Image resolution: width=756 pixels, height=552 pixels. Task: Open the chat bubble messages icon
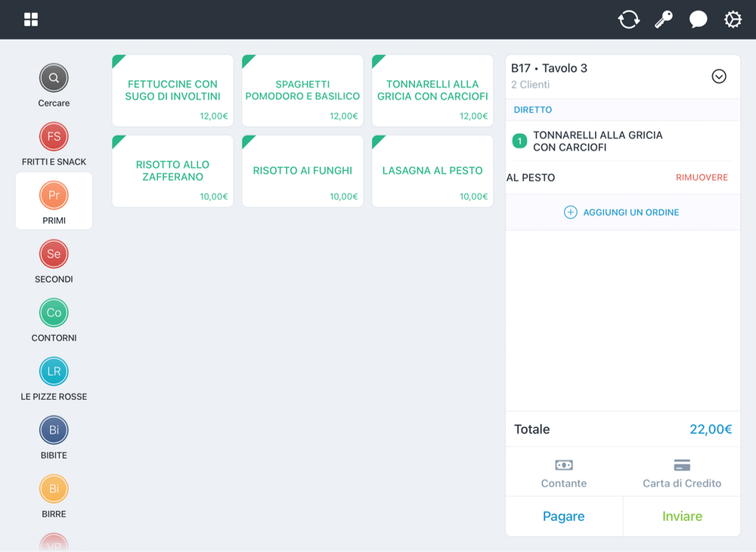(x=698, y=20)
